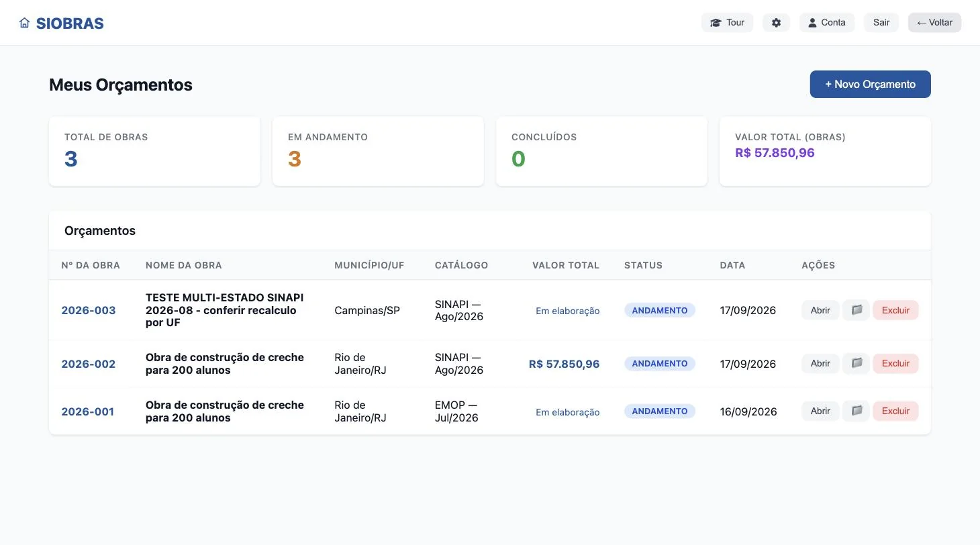980x545 pixels.
Task: Select the Concluídos summary card
Action: click(601, 152)
